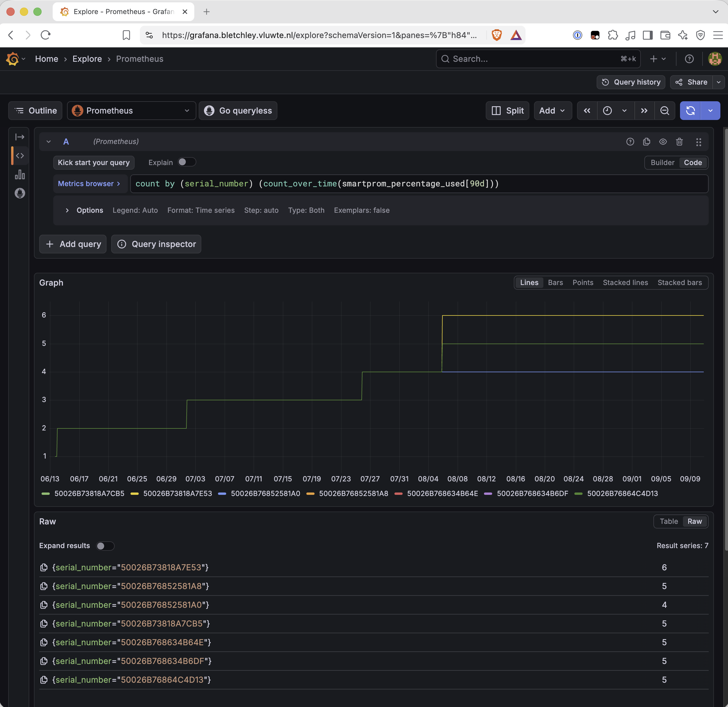
Task: Open the time range picker chevron
Action: pyautogui.click(x=624, y=111)
